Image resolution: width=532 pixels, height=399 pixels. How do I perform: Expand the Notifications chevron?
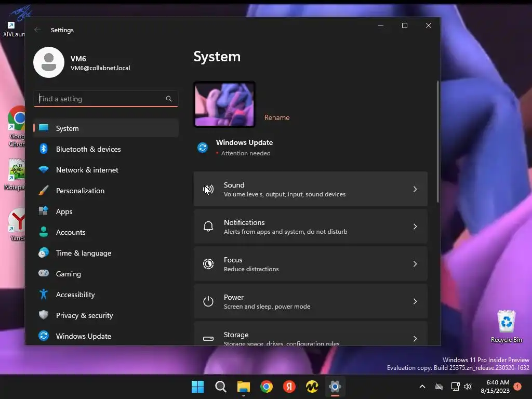(x=415, y=227)
